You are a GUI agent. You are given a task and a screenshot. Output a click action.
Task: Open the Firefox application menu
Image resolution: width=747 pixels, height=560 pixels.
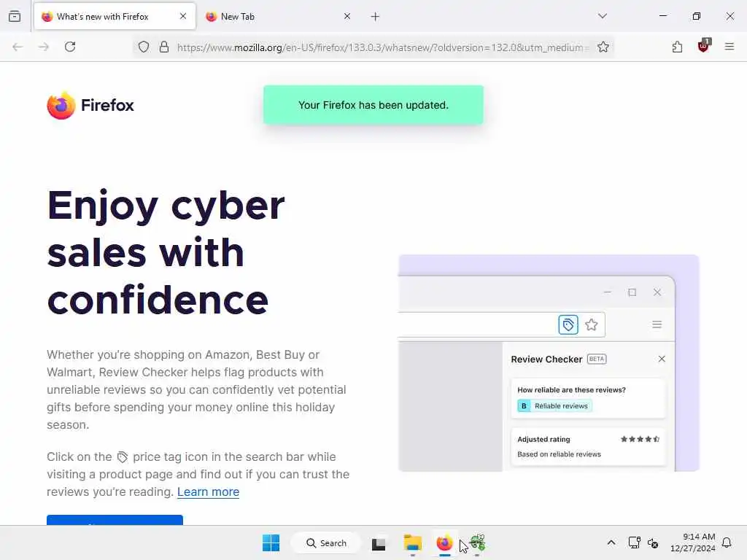729,47
